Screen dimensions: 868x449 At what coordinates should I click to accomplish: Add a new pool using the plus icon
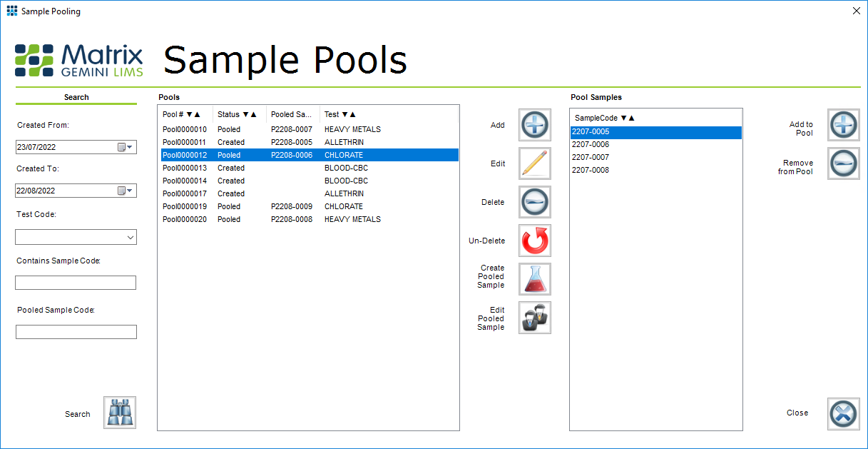[534, 125]
